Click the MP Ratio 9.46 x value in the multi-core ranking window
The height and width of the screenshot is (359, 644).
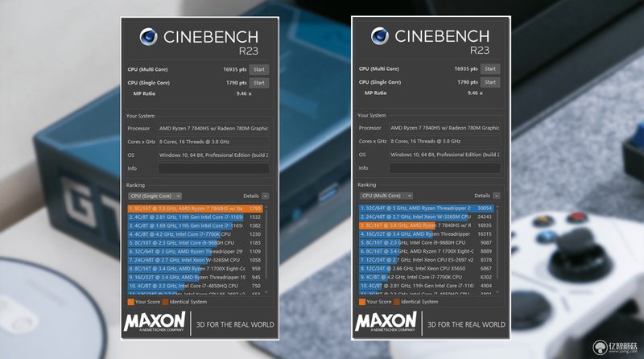tap(475, 93)
